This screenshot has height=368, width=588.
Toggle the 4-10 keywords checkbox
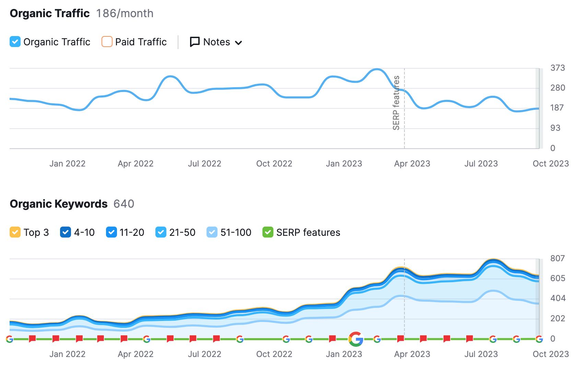click(66, 232)
